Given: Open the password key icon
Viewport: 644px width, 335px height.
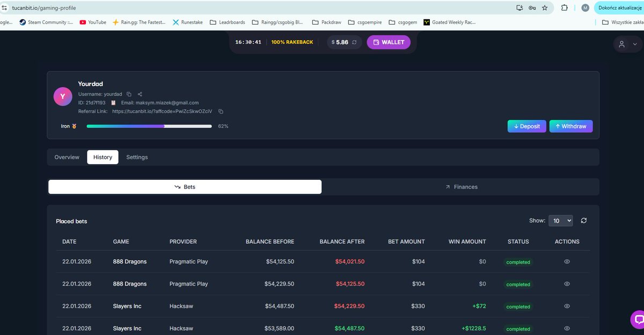Looking at the screenshot, I should 532,8.
